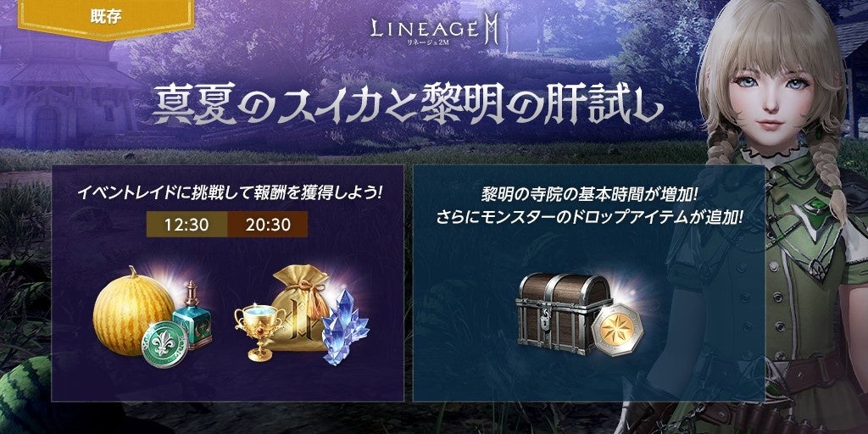868x434 pixels.
Task: Select the green fleur-de-lis coin icon
Action: click(x=165, y=343)
